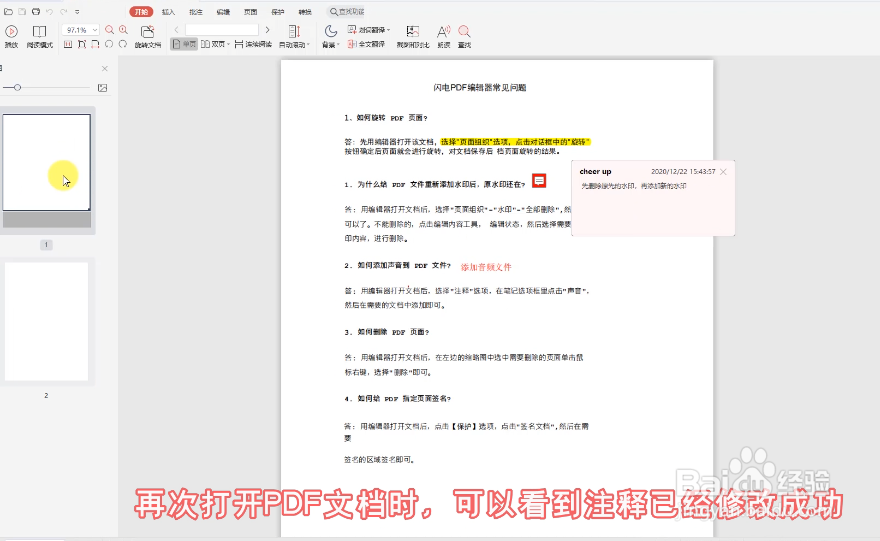The height and width of the screenshot is (541, 880).
Task: Rotate page clockwise icon
Action: point(123,44)
